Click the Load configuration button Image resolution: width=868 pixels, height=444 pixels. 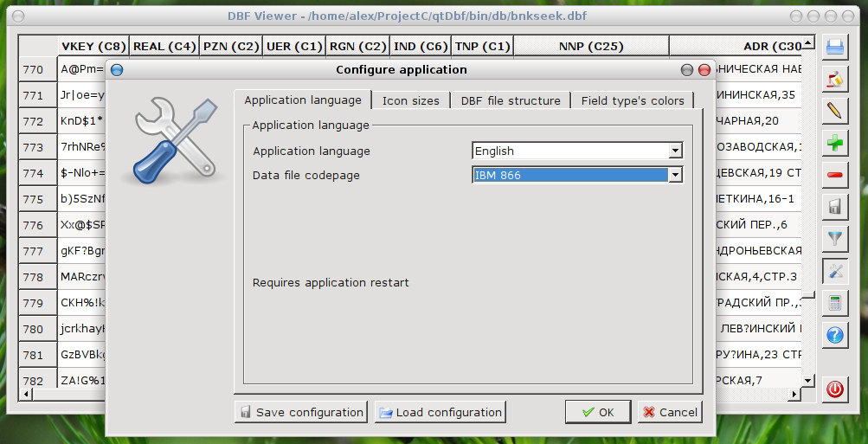pyautogui.click(x=440, y=412)
